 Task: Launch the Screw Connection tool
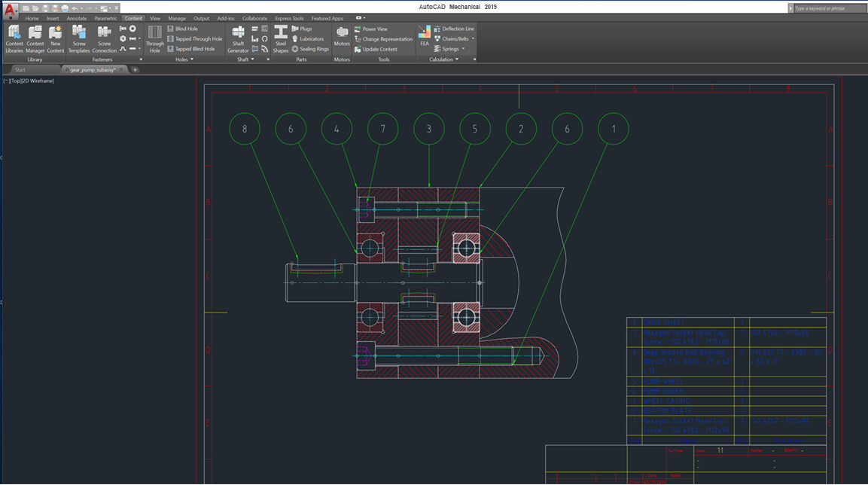click(x=104, y=38)
